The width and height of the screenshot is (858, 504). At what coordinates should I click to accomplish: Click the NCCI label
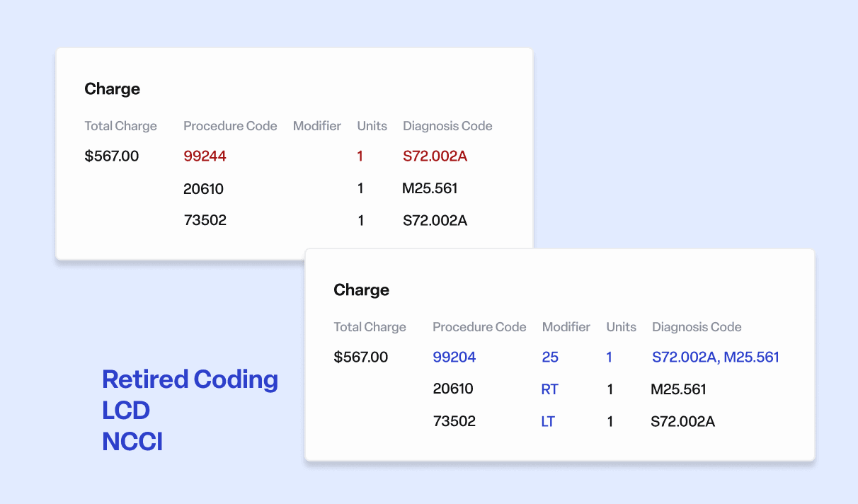132,442
